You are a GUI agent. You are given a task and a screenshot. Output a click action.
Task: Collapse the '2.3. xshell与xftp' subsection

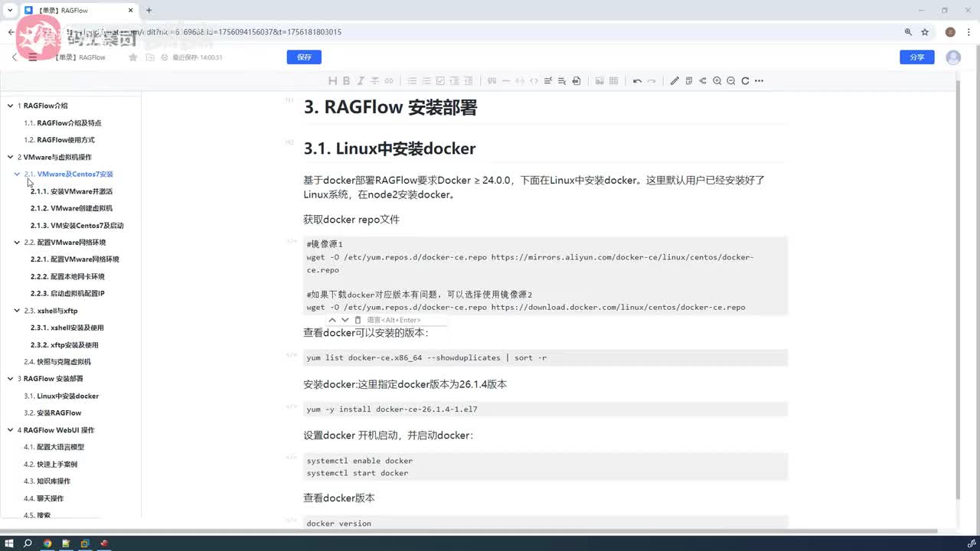click(17, 311)
